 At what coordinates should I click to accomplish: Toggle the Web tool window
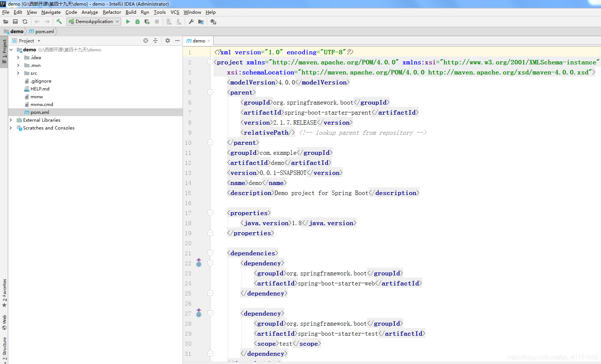tap(4, 323)
